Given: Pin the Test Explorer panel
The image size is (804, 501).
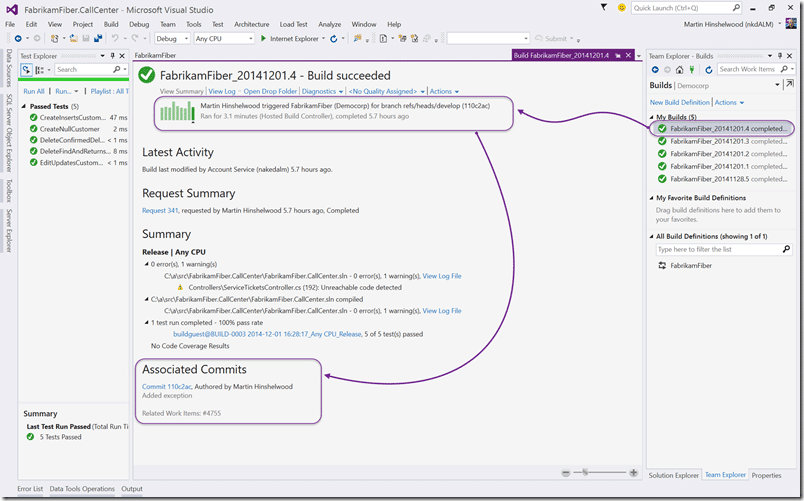Looking at the screenshot, I should click(x=113, y=56).
